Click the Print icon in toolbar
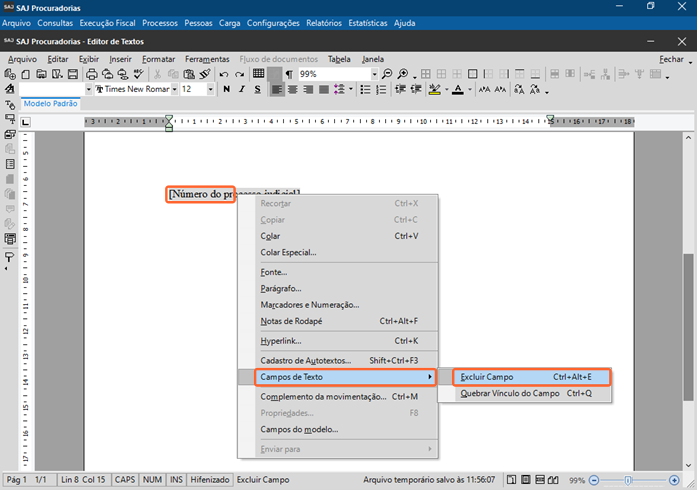Viewport: 697px width, 490px height. (x=93, y=74)
